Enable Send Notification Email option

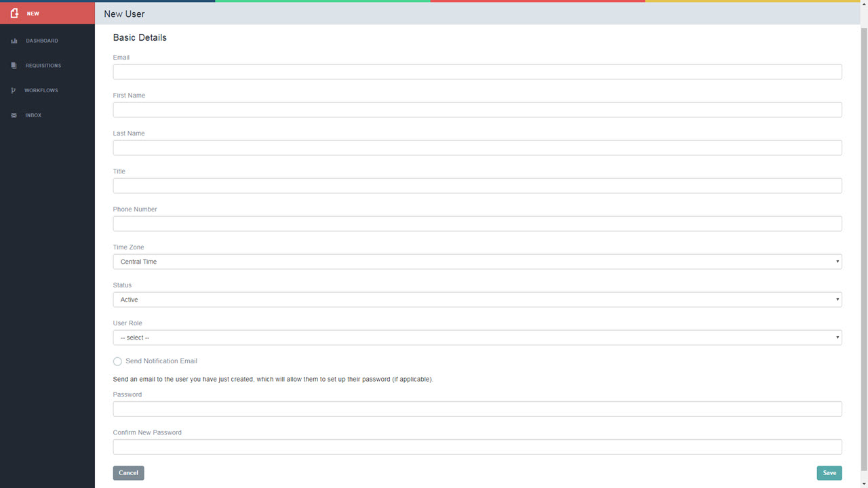pos(117,361)
